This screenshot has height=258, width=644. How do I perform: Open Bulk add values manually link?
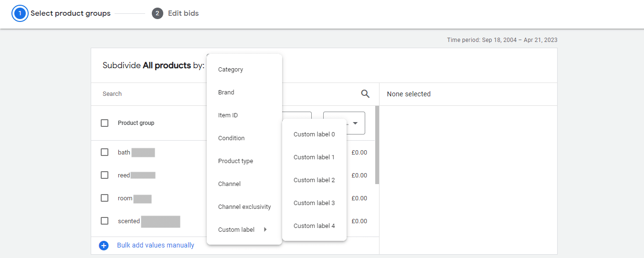coord(156,246)
